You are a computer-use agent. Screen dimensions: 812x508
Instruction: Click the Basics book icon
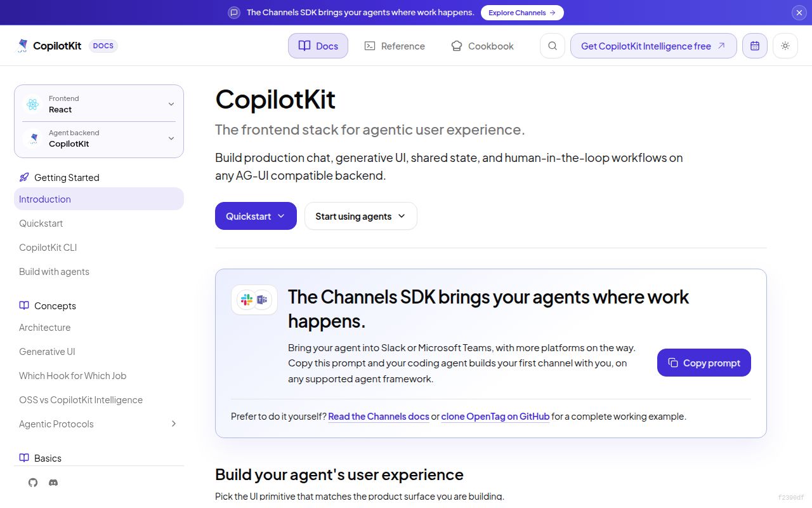pyautogui.click(x=24, y=458)
